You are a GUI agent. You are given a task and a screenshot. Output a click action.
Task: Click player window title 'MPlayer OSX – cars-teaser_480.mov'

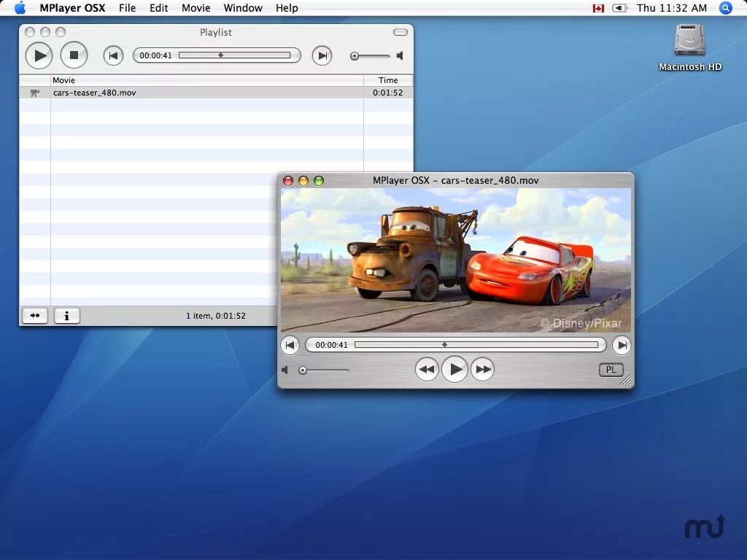coord(456,181)
